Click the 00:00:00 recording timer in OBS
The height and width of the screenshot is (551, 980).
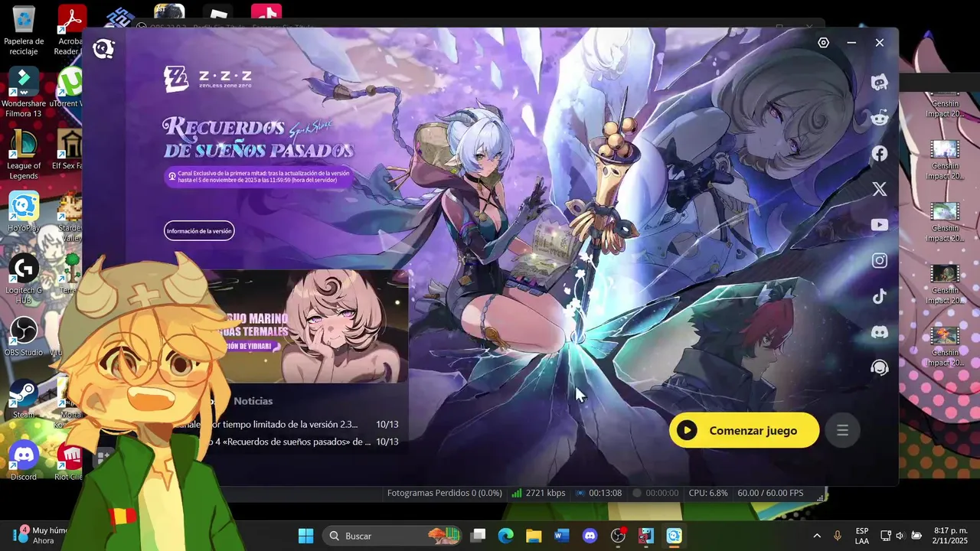[655, 493]
